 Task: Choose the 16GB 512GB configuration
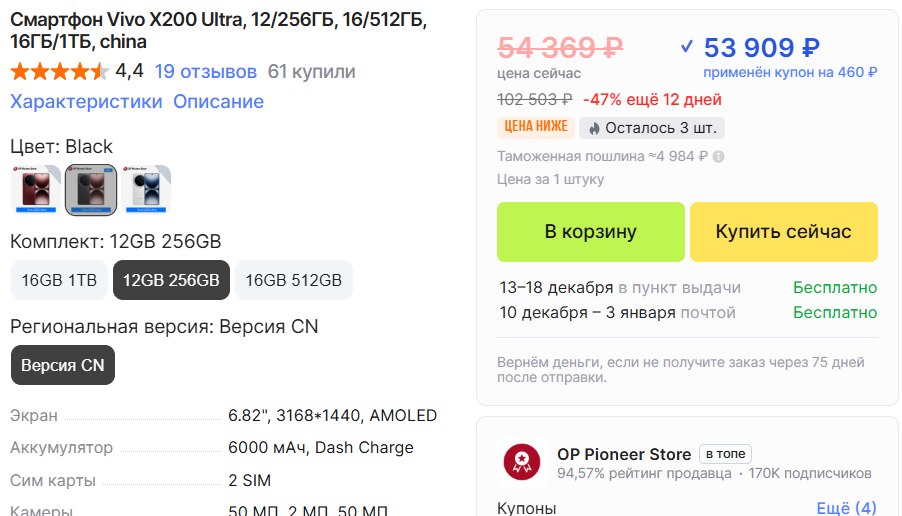(x=293, y=280)
